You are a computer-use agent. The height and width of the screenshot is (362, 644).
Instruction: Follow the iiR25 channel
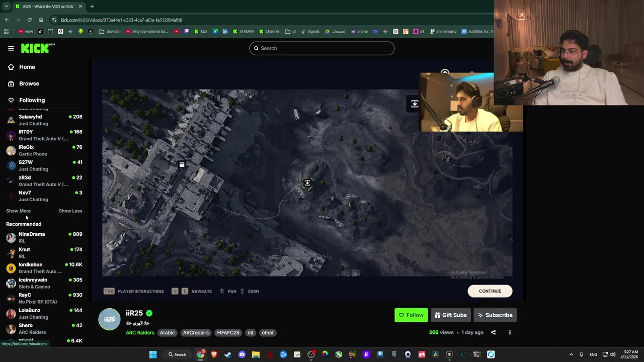click(x=411, y=315)
